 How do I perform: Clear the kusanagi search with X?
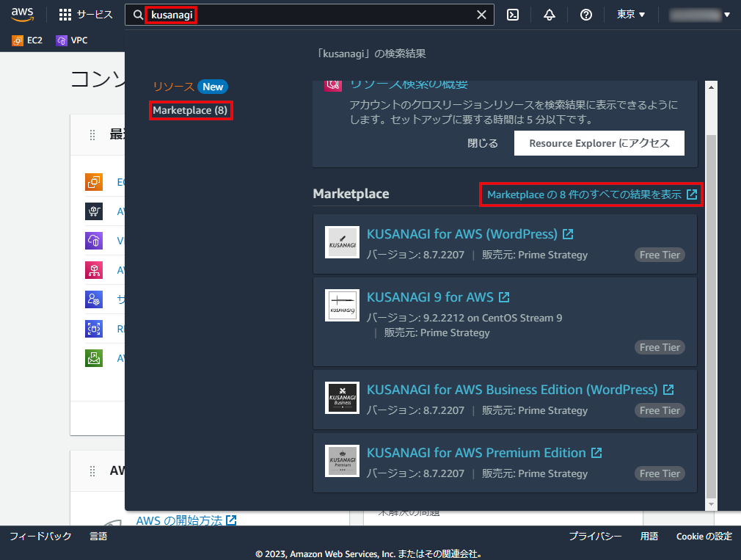coord(481,15)
